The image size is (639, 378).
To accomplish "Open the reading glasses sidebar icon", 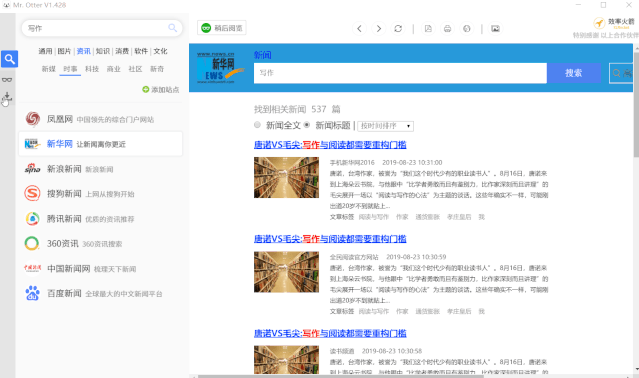I will pos(7,79).
